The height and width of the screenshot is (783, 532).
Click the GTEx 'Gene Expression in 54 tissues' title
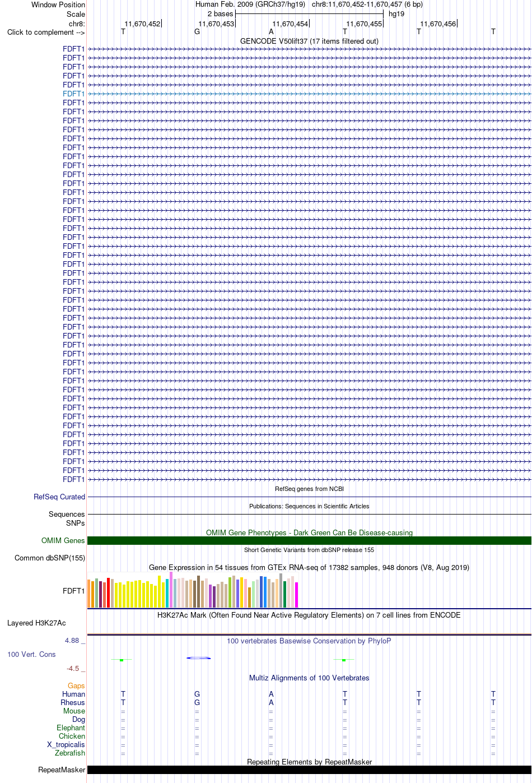click(309, 567)
